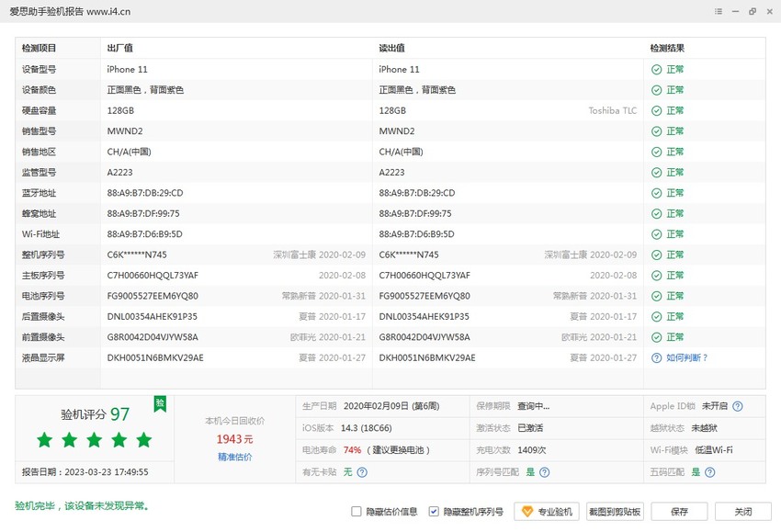781x532 pixels.
Task: Click the green check icon for 设备型号 row
Action: point(656,70)
